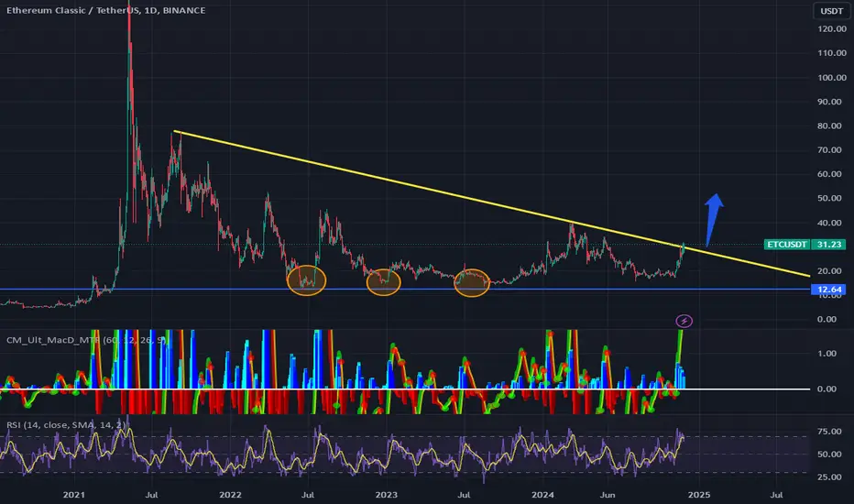
Task: Click the 2023 time axis label
Action: (386, 495)
